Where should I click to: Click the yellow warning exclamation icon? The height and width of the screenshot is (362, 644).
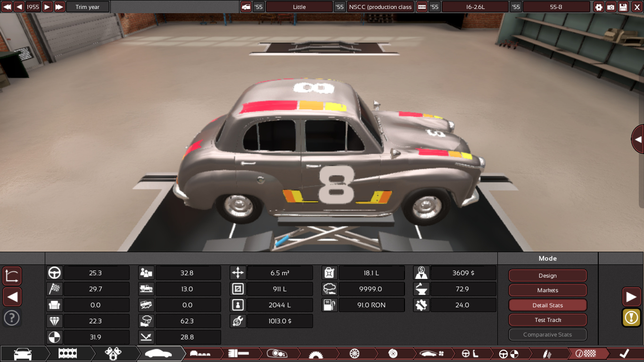coord(631,317)
